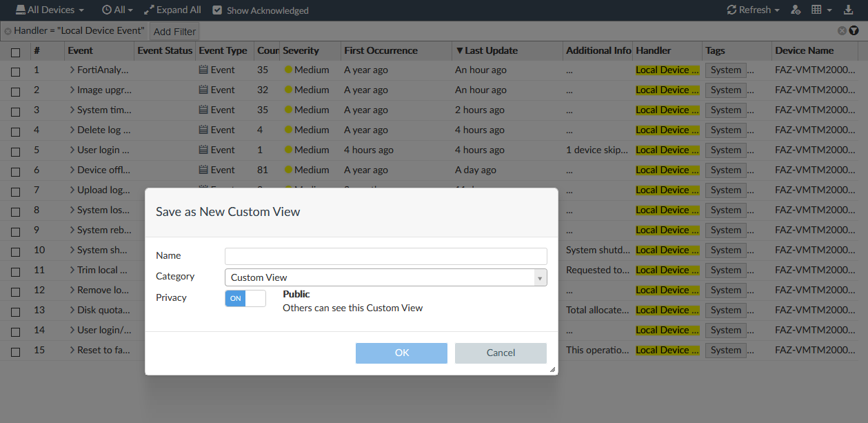Cancel the Save as New Custom View dialog
Image resolution: width=868 pixels, height=423 pixels.
(501, 353)
